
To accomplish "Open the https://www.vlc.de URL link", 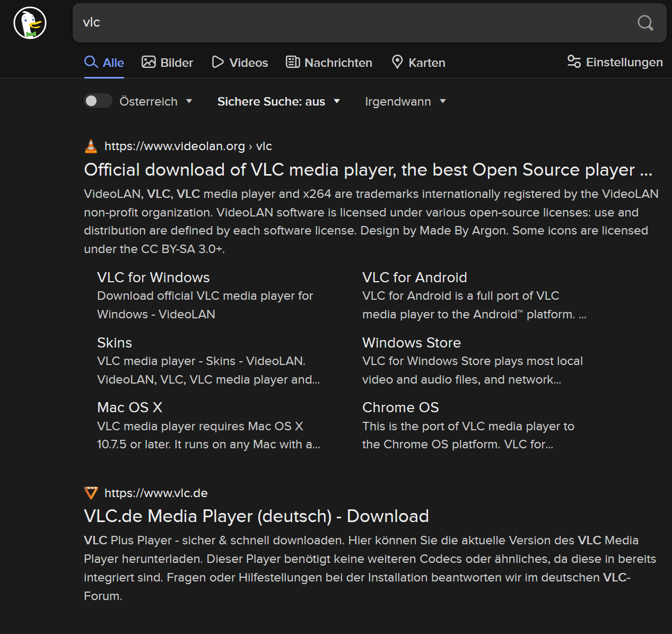I will 156,493.
